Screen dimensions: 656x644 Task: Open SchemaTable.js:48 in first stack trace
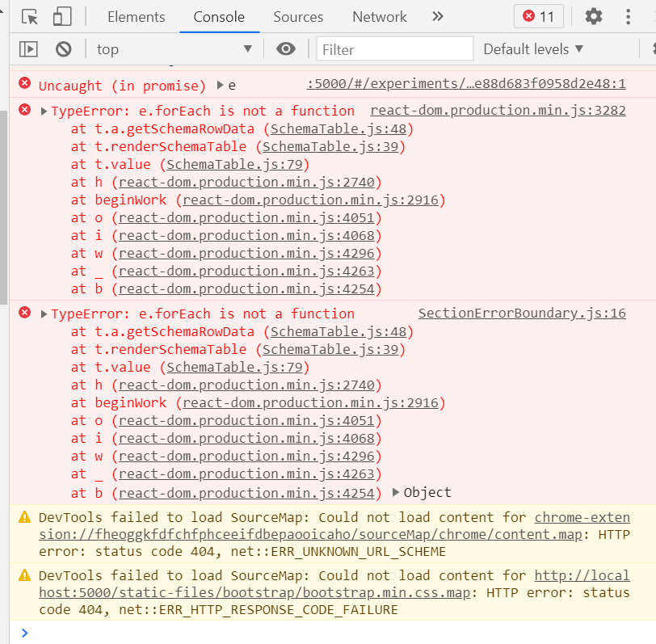339,129
